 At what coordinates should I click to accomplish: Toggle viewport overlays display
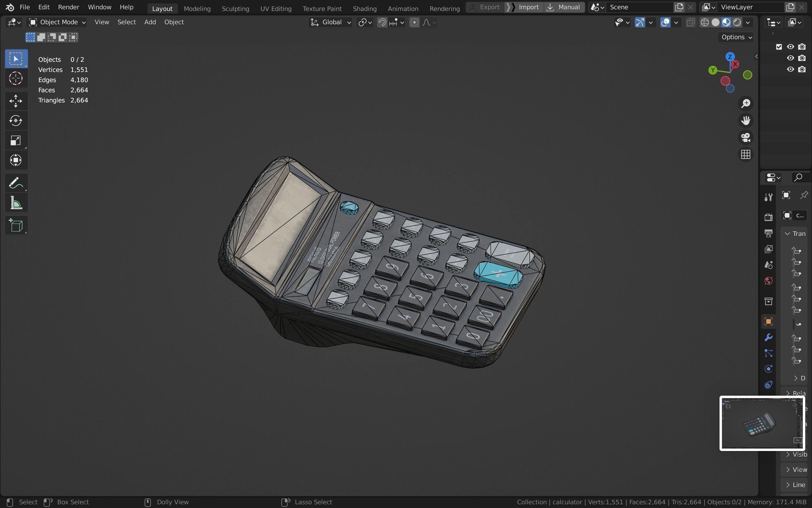click(x=665, y=23)
